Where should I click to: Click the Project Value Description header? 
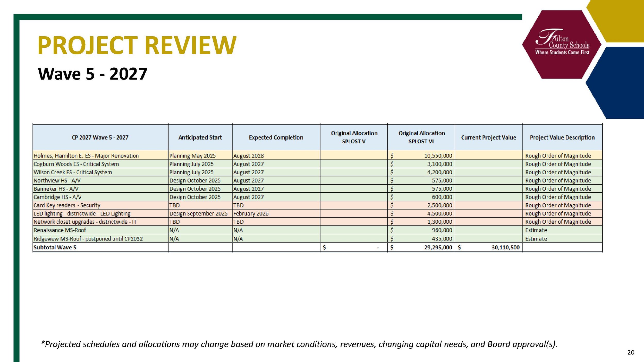(x=562, y=137)
